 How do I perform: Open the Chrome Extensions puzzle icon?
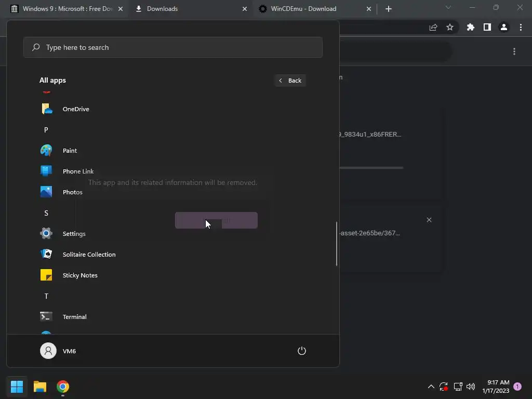[x=471, y=28]
